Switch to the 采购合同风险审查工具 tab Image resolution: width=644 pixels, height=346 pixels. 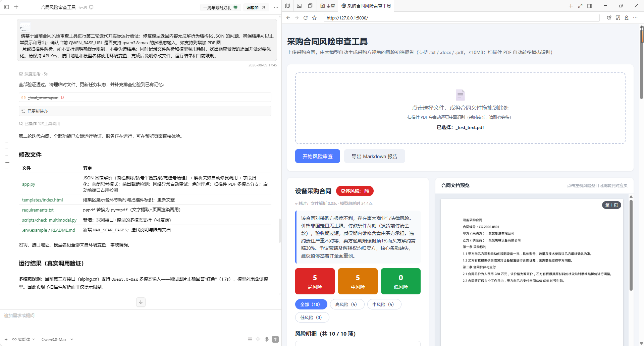366,6
